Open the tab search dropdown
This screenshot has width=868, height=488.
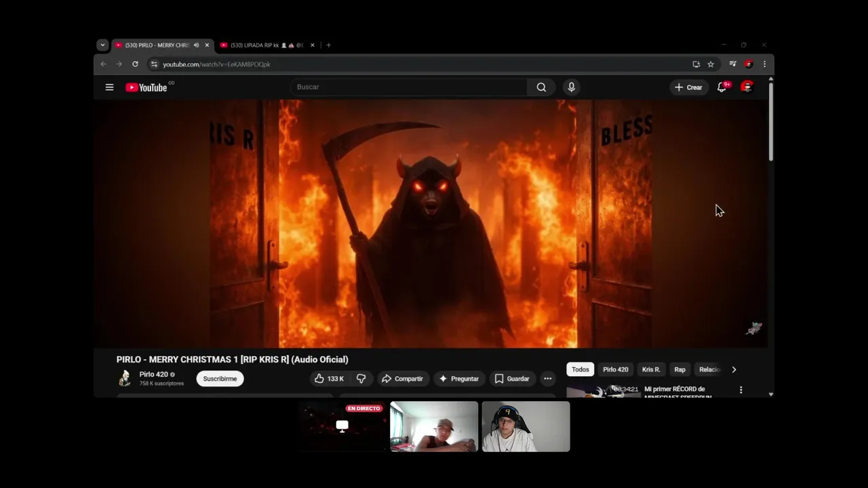(x=102, y=45)
